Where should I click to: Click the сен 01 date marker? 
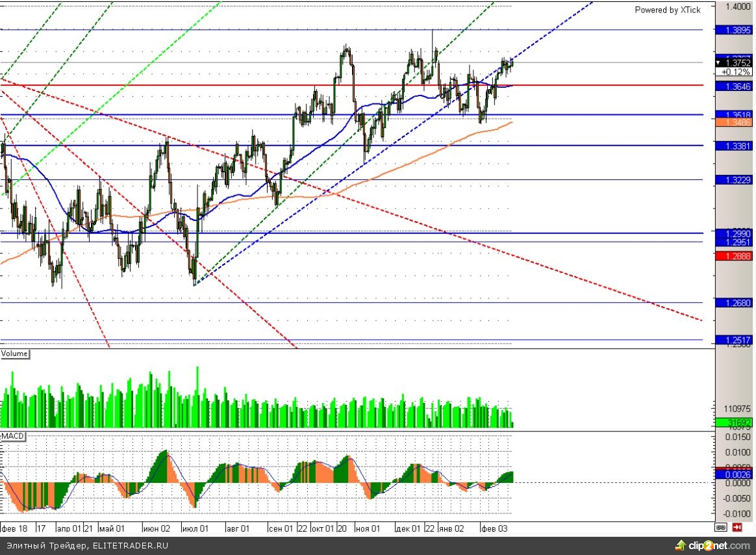281,528
